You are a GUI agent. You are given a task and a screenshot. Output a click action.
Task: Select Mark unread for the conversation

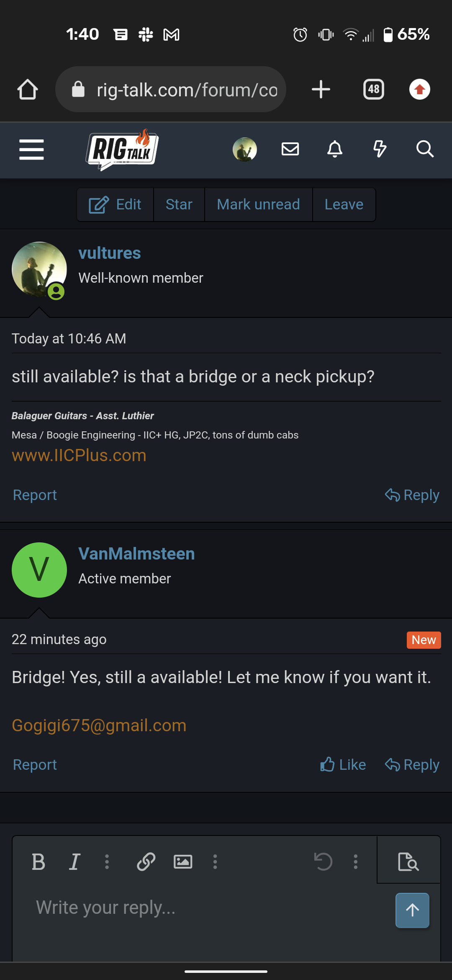coord(258,204)
